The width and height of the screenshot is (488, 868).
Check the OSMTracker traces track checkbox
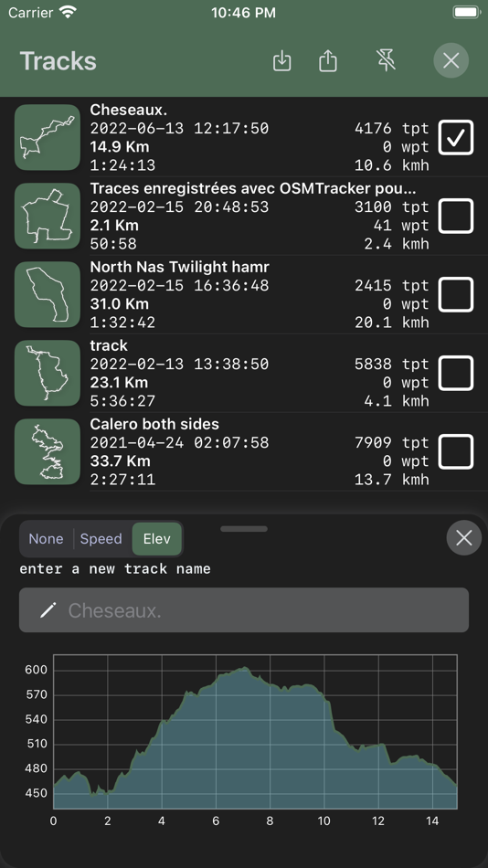456,216
